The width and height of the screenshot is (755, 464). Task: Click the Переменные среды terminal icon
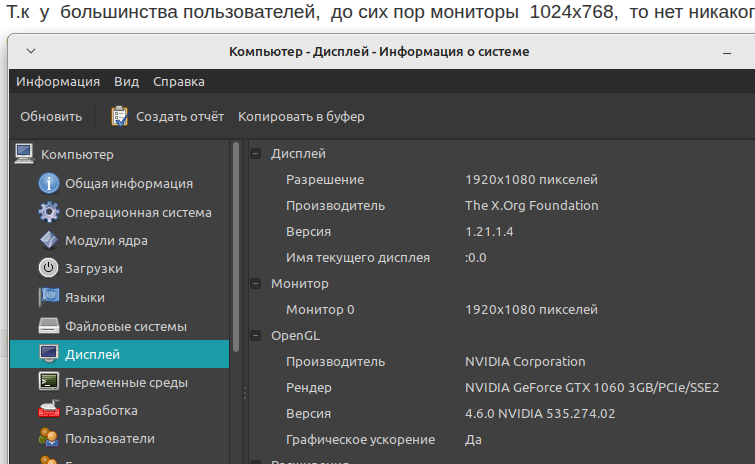click(49, 382)
